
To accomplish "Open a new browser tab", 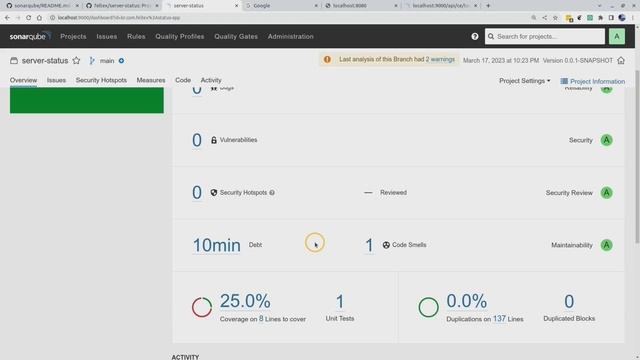I will tap(488, 6).
